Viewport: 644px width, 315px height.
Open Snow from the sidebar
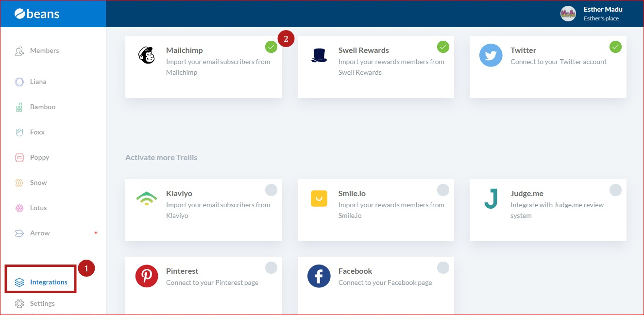(38, 182)
